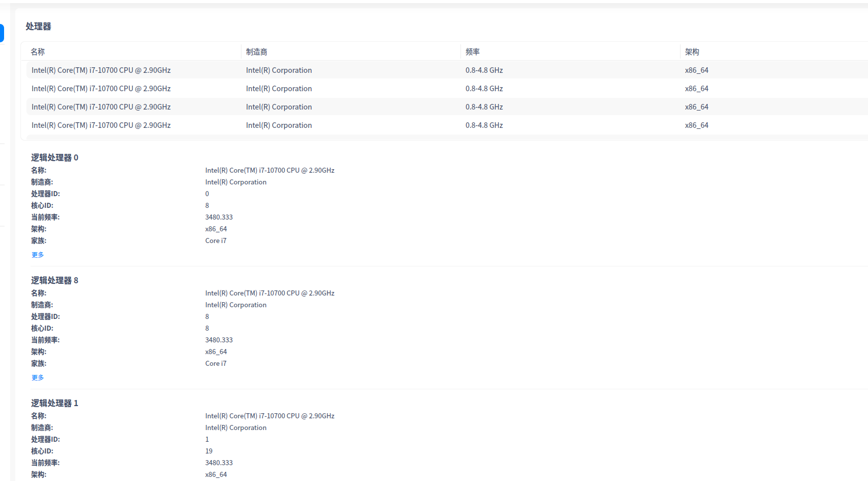Click the 当前频率: label in 逻辑处理器 0
The height and width of the screenshot is (481, 868).
[45, 217]
